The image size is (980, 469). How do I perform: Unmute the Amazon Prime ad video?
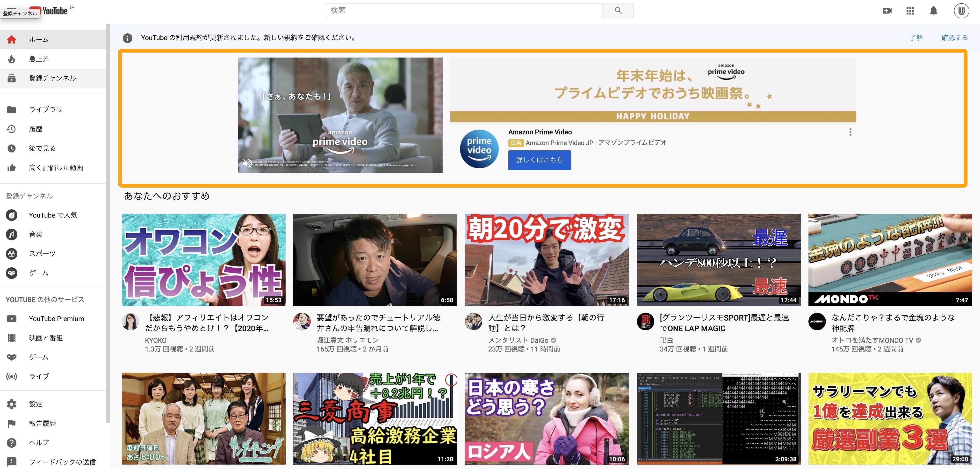coord(247,164)
